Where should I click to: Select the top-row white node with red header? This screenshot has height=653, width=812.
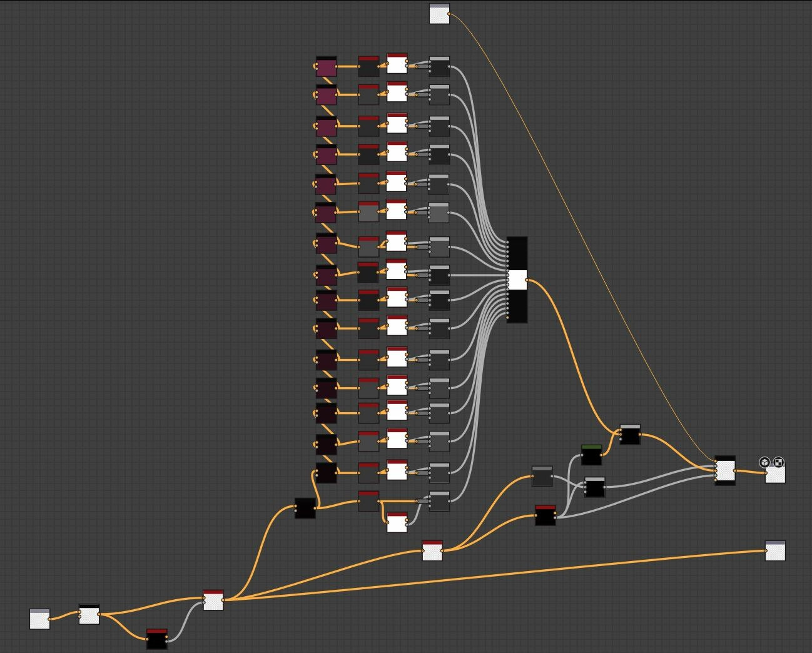(397, 64)
